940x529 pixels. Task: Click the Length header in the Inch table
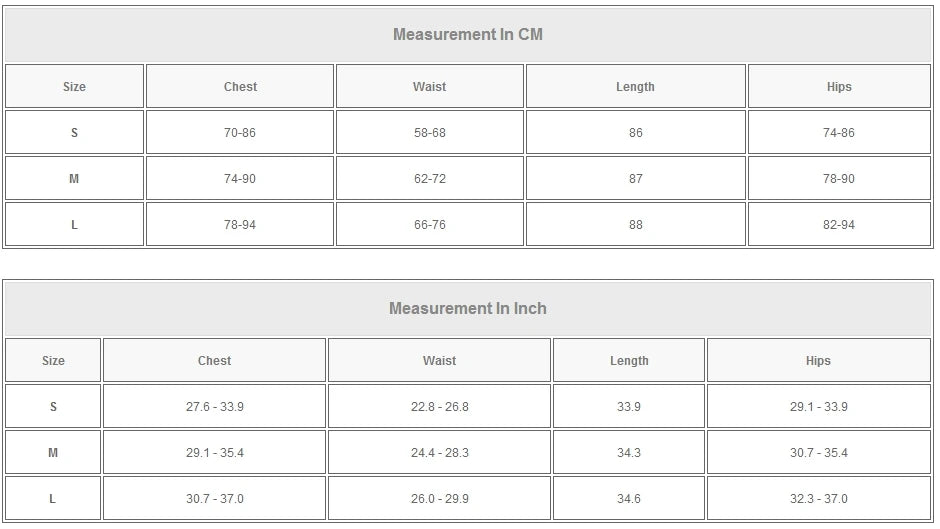click(629, 361)
